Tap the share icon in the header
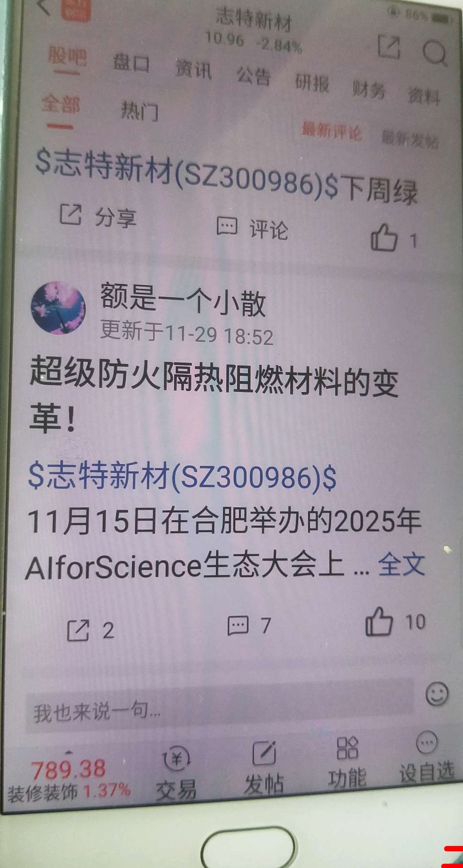Image resolution: width=463 pixels, height=868 pixels. point(389,47)
